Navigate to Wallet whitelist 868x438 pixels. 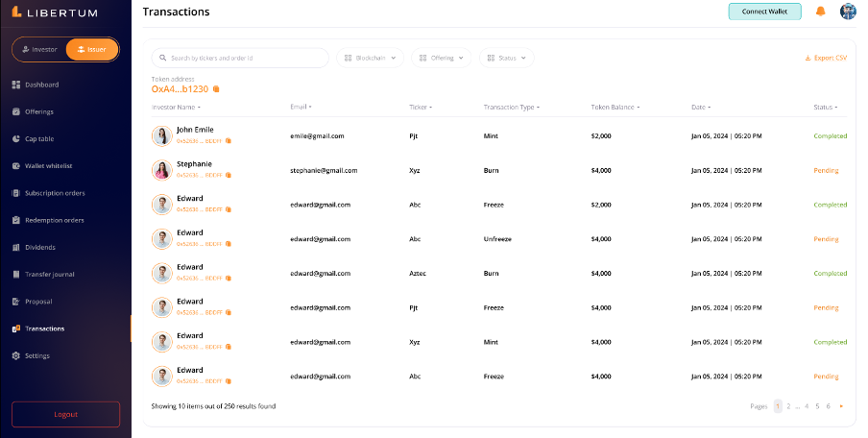point(48,166)
